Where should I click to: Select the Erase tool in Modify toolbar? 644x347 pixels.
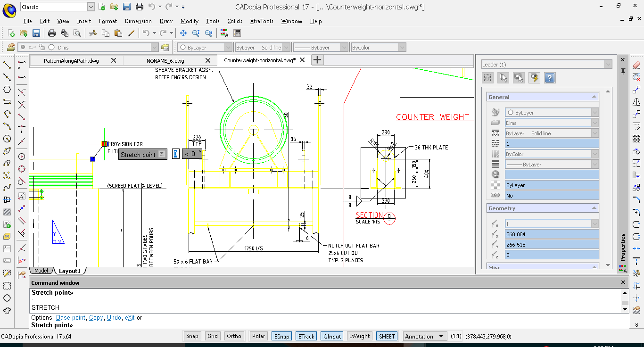[636, 65]
